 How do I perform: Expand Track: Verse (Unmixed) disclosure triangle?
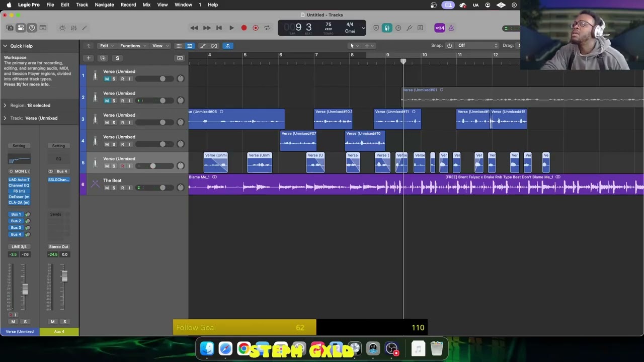coord(5,118)
